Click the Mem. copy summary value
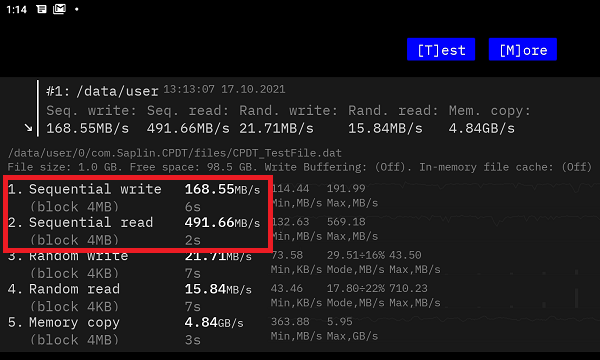 click(x=481, y=129)
